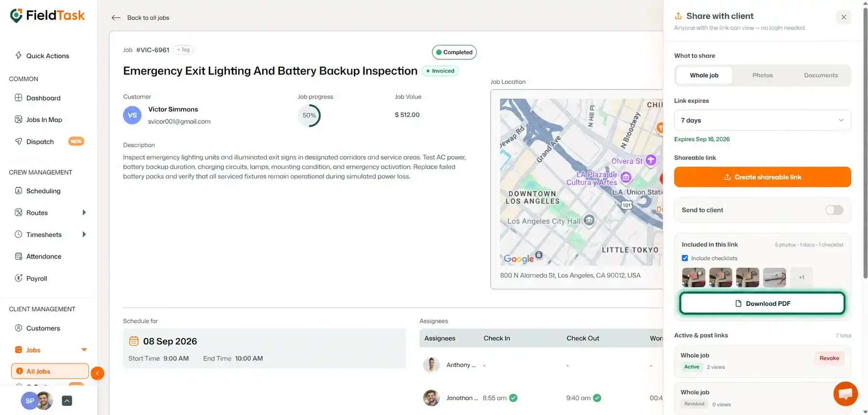Click LA Plaza de Cultura map marker

click(x=626, y=178)
